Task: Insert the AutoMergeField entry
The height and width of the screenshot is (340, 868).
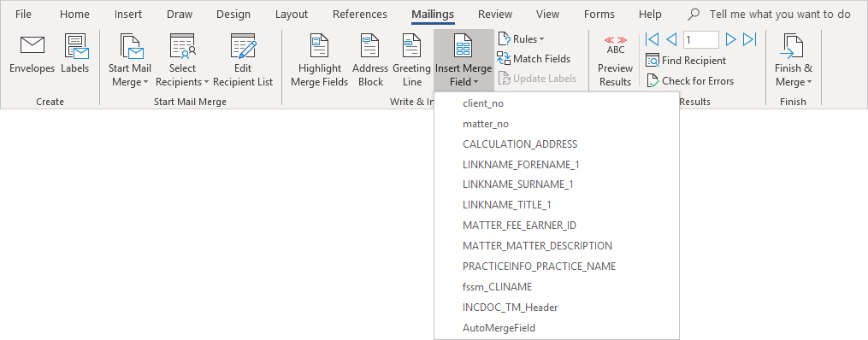Action: pos(557,328)
